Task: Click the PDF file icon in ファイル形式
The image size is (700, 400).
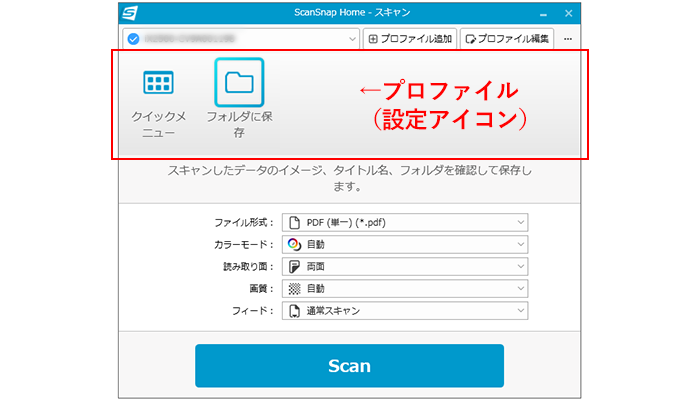Action: click(x=294, y=222)
